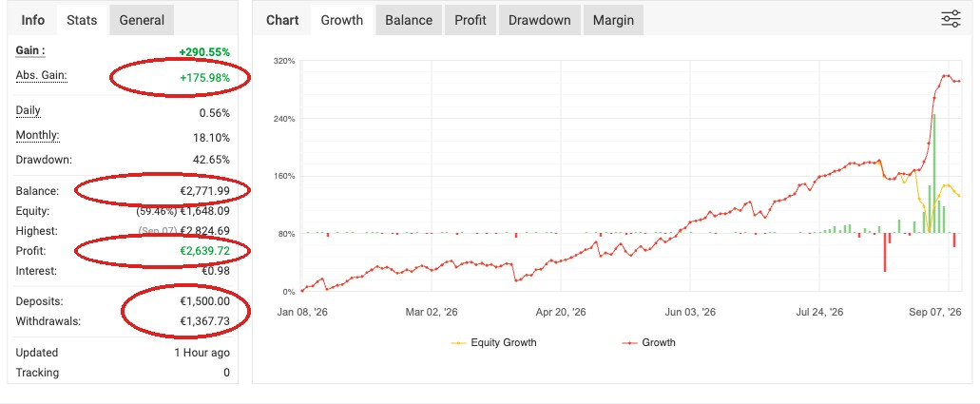Select the 42.65% drawdown value
The width and height of the screenshot is (980, 404).
(211, 160)
